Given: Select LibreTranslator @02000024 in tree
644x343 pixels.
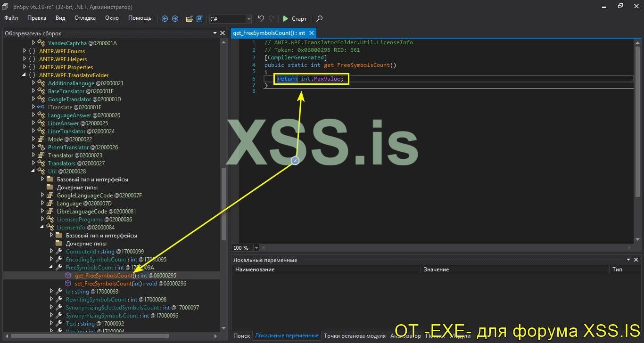Looking at the screenshot, I should 81,131.
